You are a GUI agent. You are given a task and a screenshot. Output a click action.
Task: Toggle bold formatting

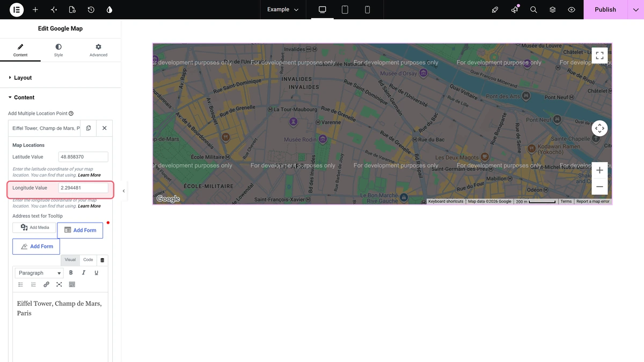point(71,273)
